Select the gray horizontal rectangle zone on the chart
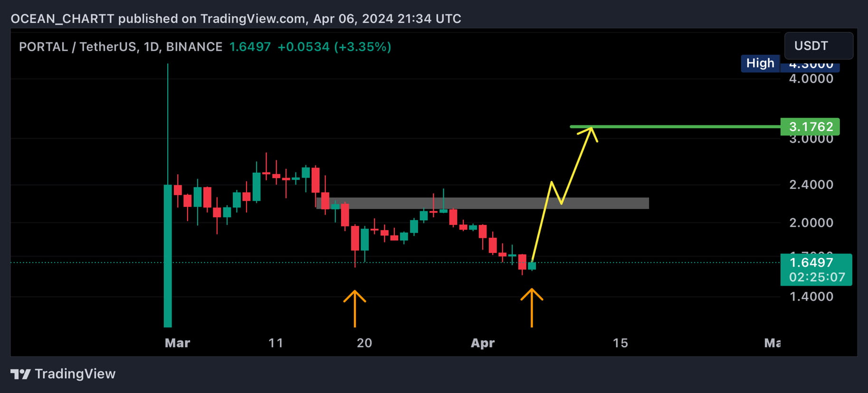 [483, 203]
